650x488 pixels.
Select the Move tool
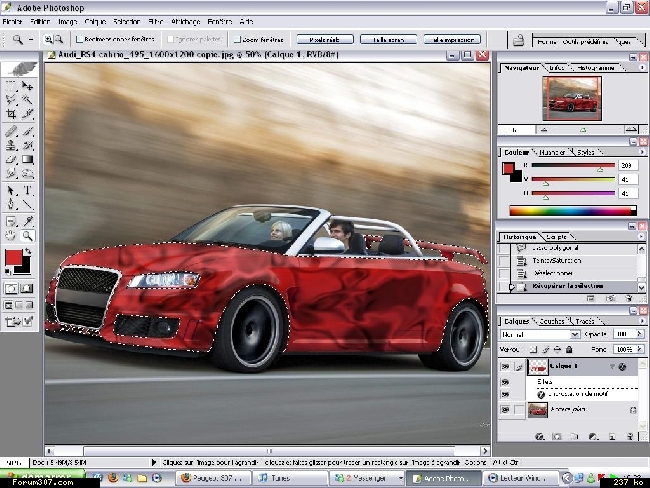(27, 86)
